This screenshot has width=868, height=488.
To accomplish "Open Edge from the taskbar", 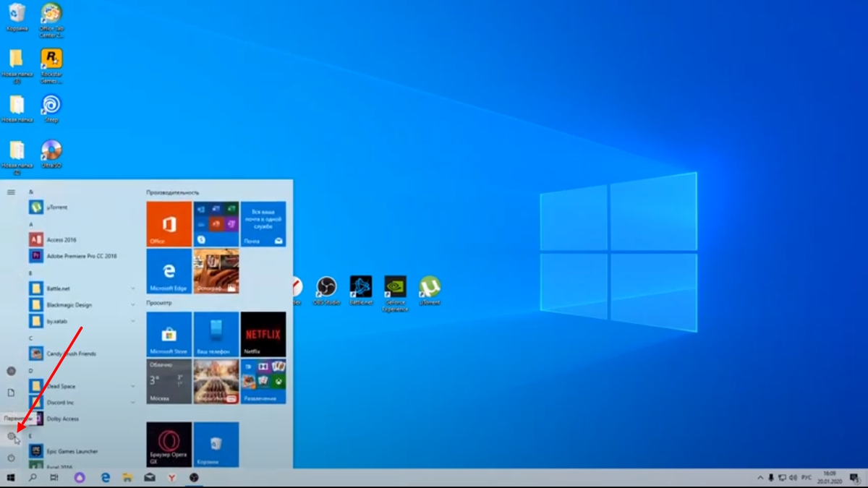I will click(x=105, y=478).
